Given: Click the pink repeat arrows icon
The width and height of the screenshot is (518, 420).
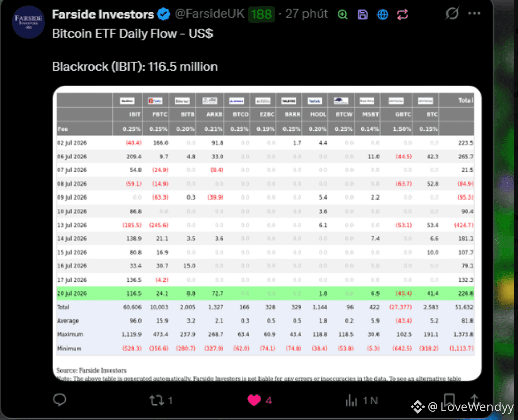Looking at the screenshot, I should coord(403,14).
